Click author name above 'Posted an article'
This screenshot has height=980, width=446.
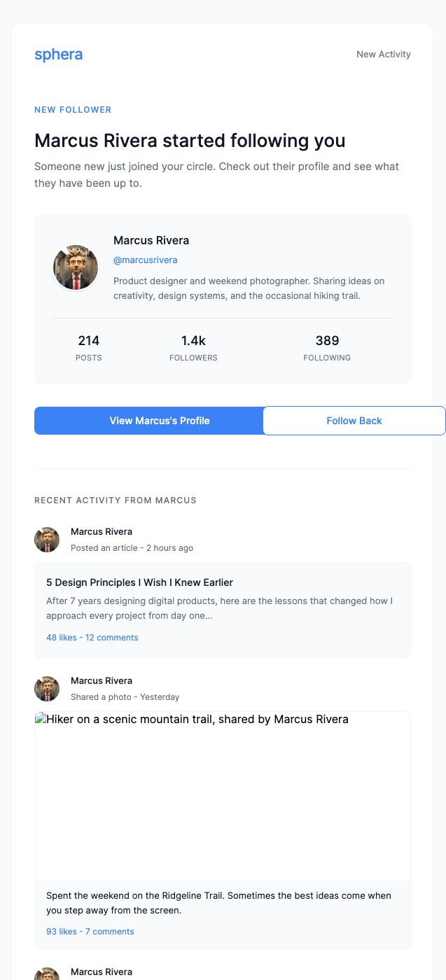tap(102, 532)
